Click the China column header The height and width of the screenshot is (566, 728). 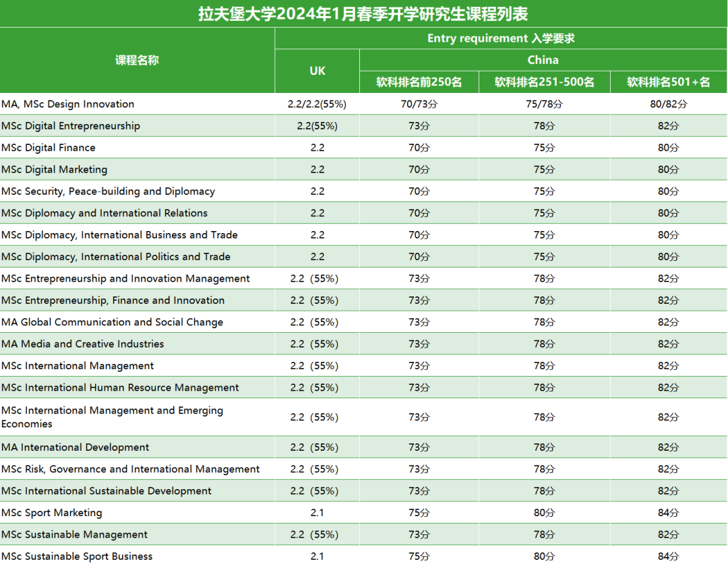543,60
